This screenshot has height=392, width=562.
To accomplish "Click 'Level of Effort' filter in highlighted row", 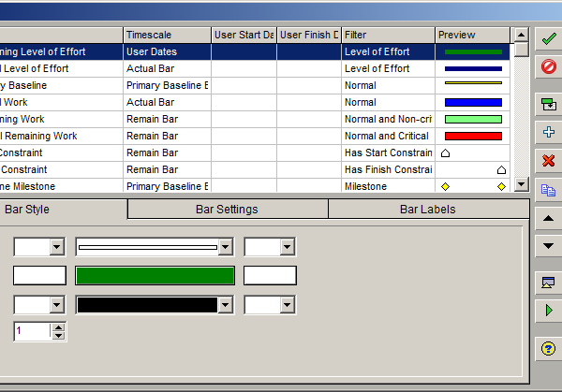I will point(388,51).
